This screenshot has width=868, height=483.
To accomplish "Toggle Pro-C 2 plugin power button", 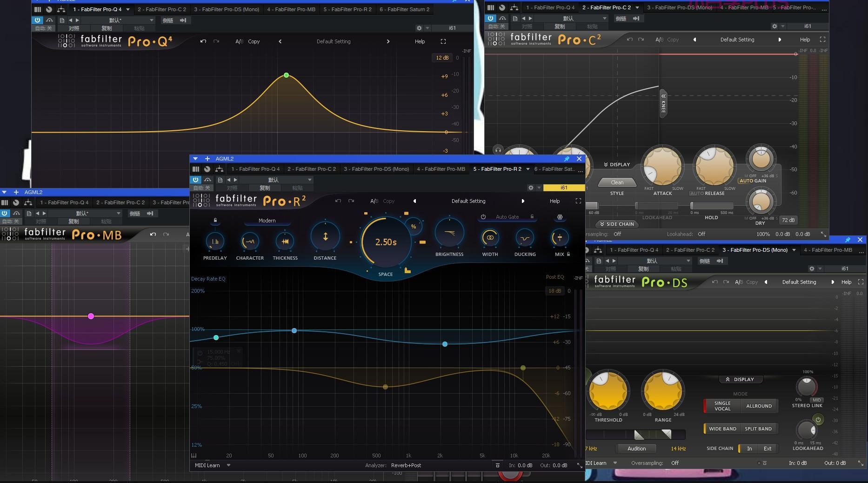I will point(490,19).
